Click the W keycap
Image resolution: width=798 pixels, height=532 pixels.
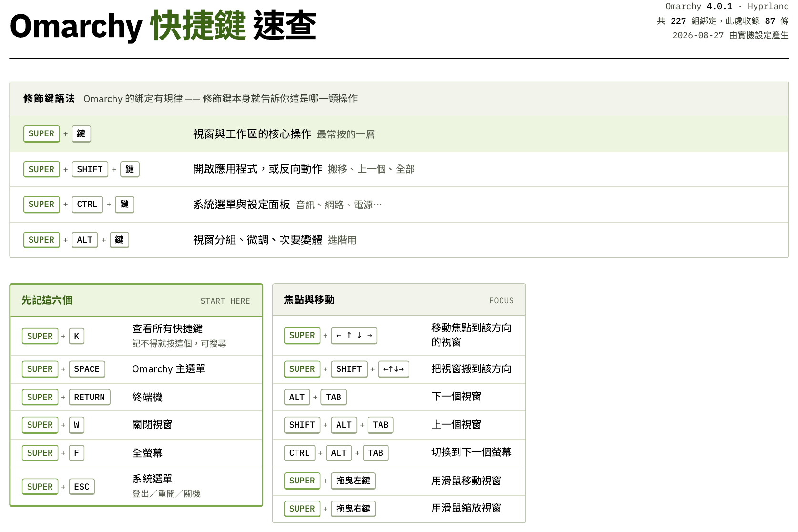(77, 425)
